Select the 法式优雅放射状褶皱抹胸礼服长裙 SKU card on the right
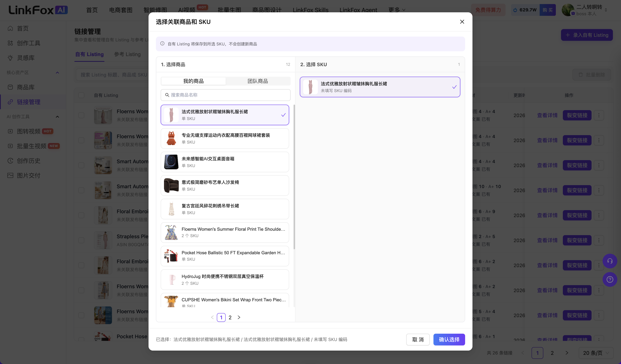 pos(380,87)
